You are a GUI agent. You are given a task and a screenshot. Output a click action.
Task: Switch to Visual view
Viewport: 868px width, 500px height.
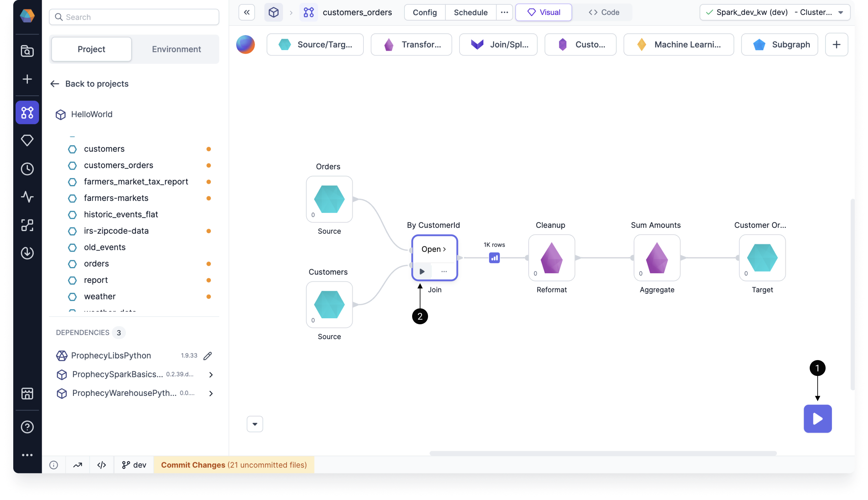tap(543, 12)
